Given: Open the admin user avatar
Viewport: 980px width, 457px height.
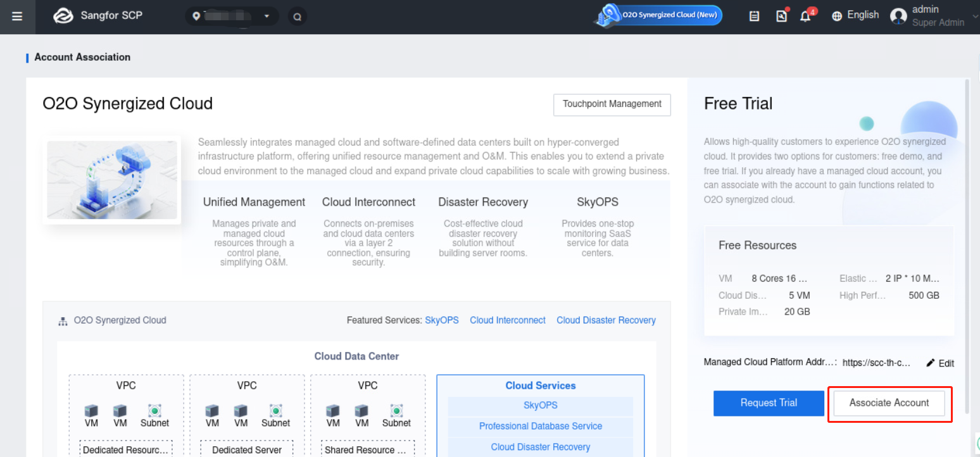Looking at the screenshot, I should [898, 16].
